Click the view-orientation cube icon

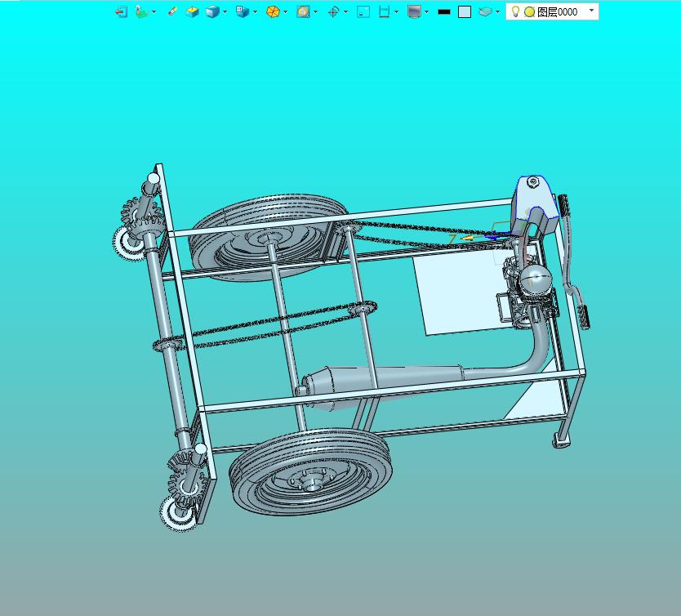pyautogui.click(x=243, y=11)
